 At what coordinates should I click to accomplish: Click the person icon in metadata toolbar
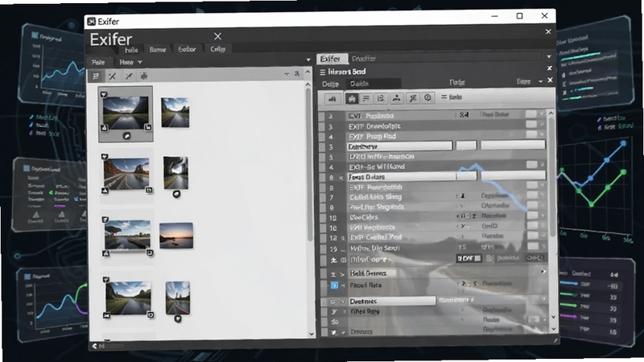coord(396,98)
